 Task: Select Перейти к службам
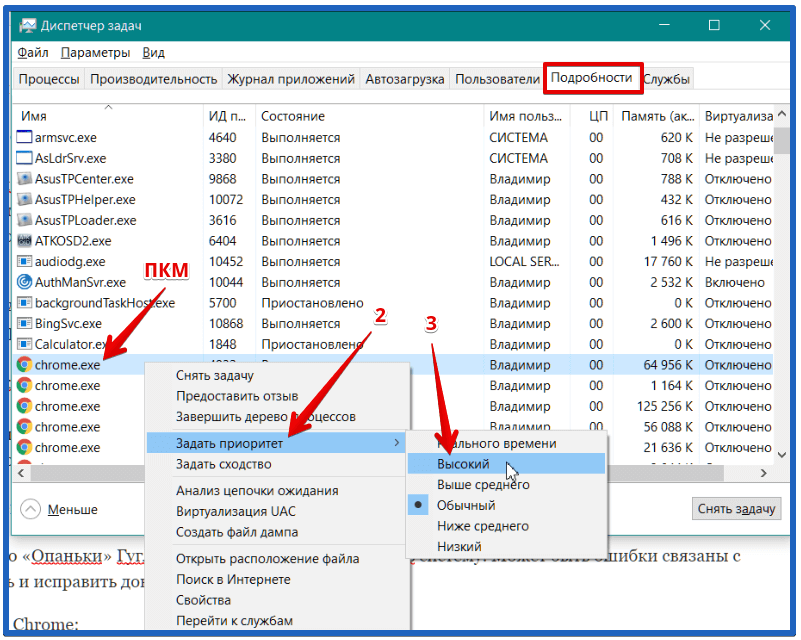tap(278, 621)
